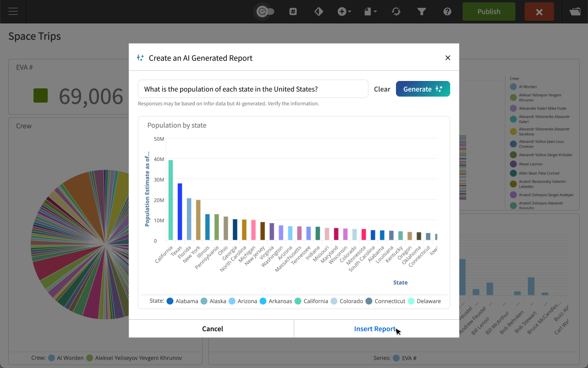Click the Arizona legend swatch
This screenshot has height=368, width=588.
232,301
